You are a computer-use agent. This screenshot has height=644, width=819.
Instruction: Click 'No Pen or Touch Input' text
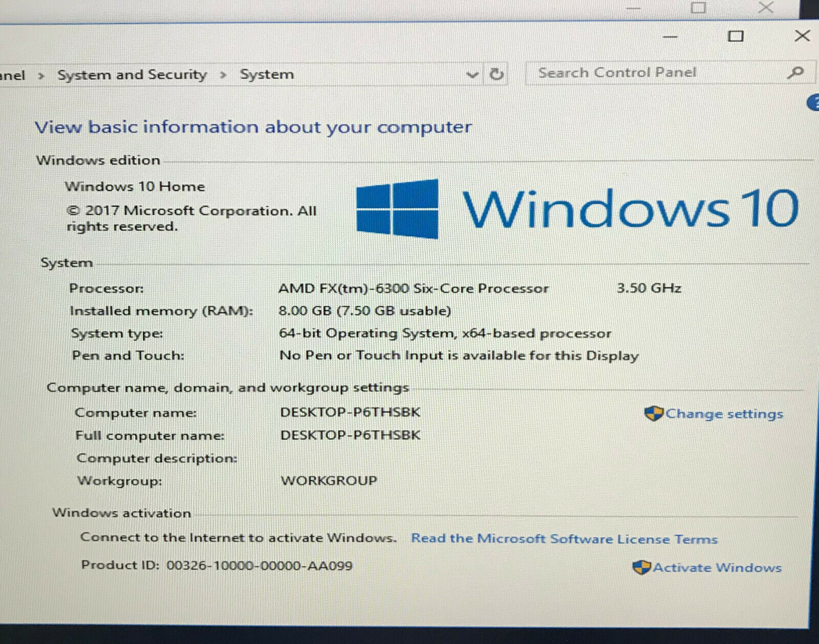click(x=459, y=356)
